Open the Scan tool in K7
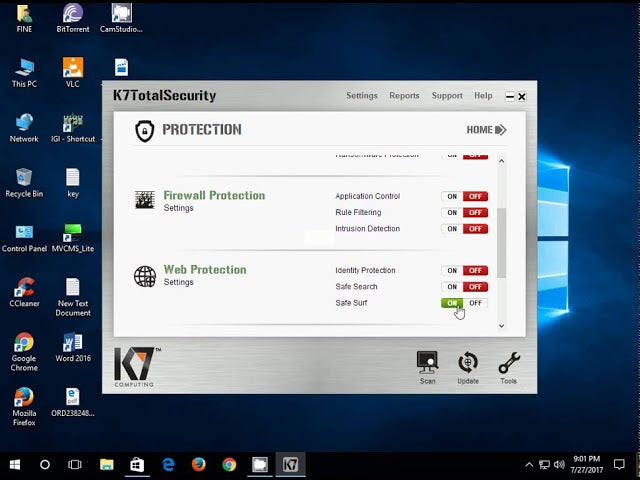 [427, 367]
